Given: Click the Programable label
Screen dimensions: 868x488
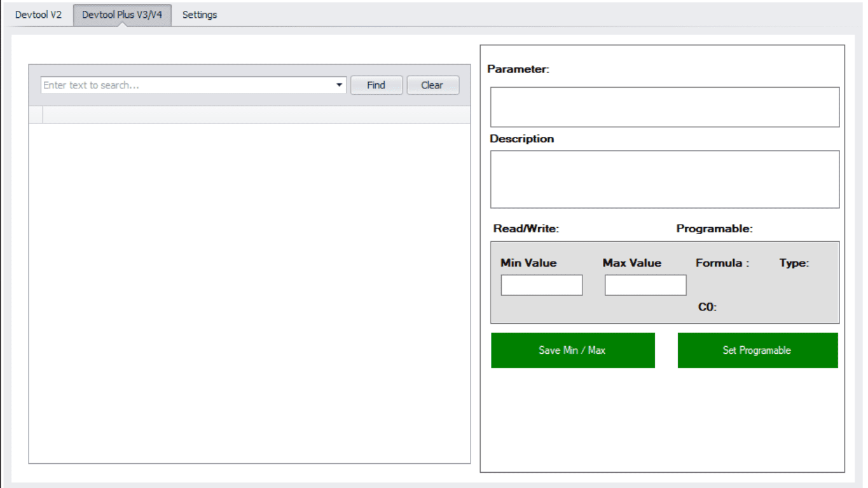Looking at the screenshot, I should pyautogui.click(x=714, y=229).
